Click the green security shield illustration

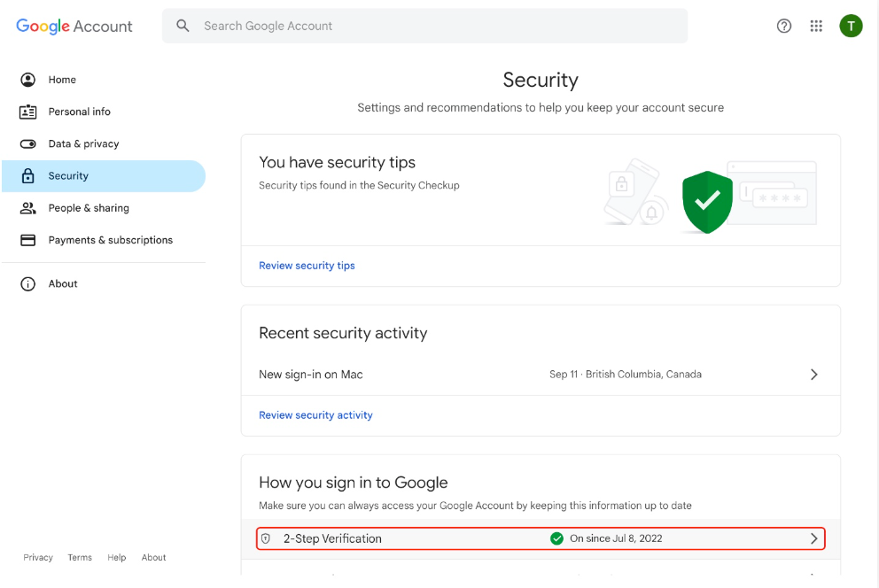pos(707,202)
